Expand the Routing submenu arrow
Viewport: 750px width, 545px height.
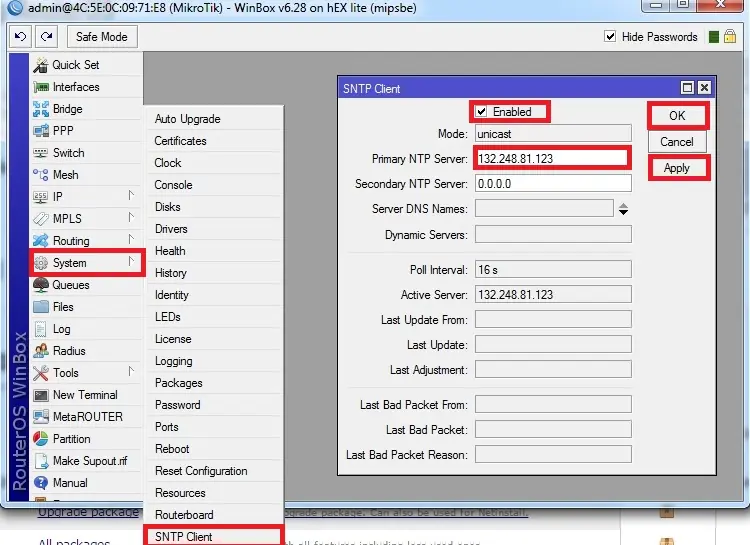[131, 239]
